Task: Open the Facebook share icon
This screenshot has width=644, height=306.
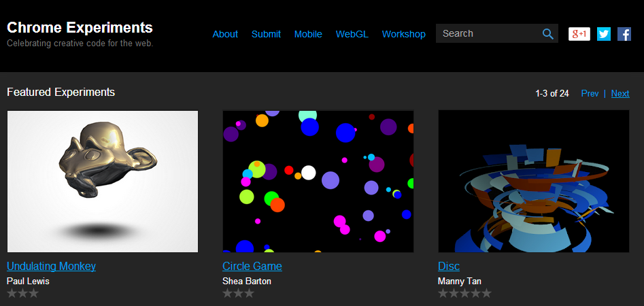Action: (624, 34)
